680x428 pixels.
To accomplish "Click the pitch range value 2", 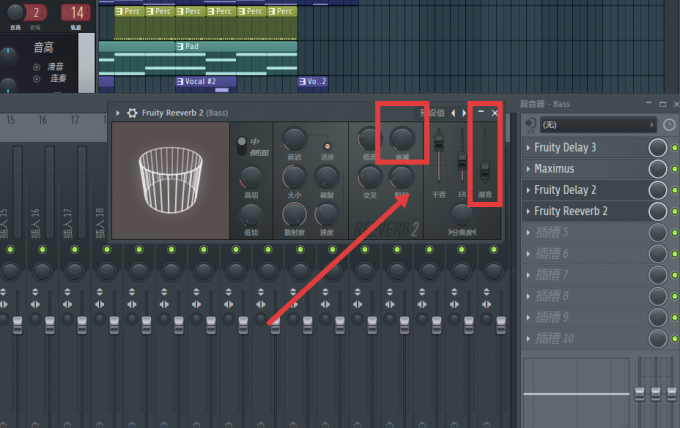I will [x=36, y=13].
